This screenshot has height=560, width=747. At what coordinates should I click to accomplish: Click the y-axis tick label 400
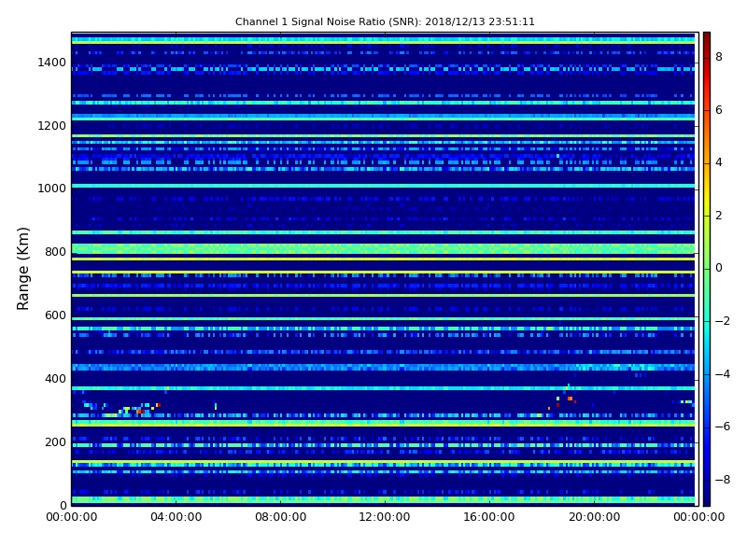[x=55, y=379]
